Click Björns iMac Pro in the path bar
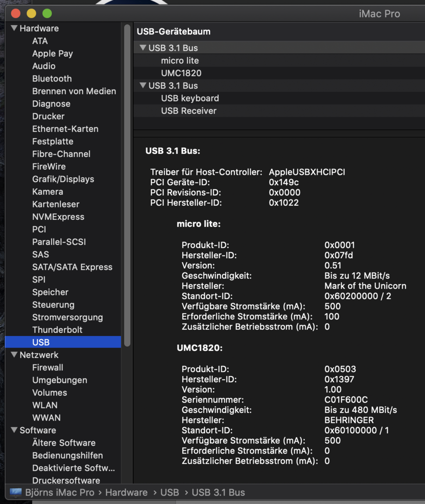Image resolution: width=425 pixels, height=504 pixels. 60,492
